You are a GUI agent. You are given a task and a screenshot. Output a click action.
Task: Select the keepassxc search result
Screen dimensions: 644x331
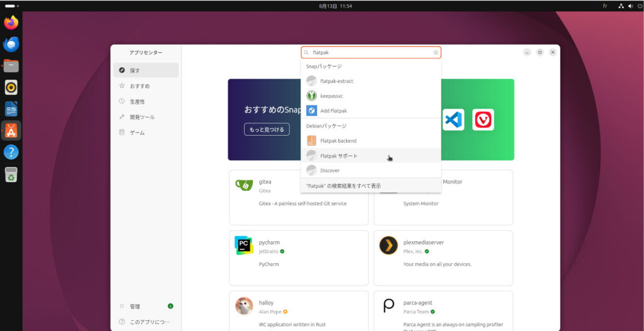pos(371,95)
